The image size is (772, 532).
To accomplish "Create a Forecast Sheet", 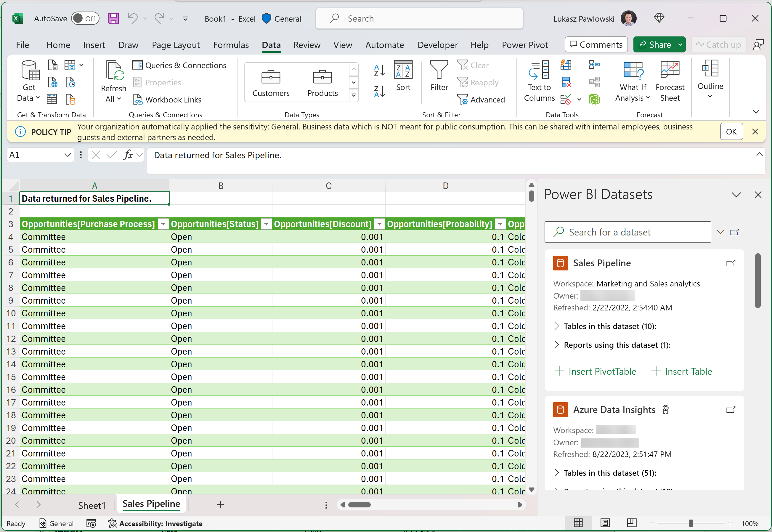I will coord(670,81).
